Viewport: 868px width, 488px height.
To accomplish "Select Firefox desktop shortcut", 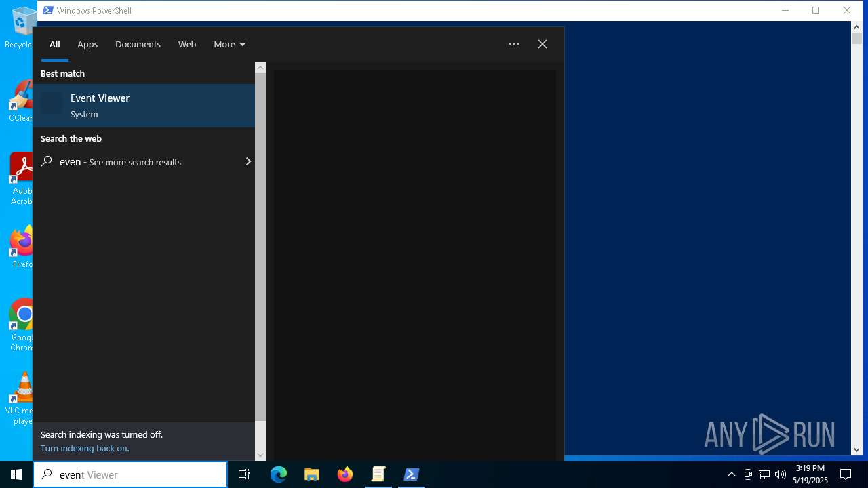I will coord(22,247).
